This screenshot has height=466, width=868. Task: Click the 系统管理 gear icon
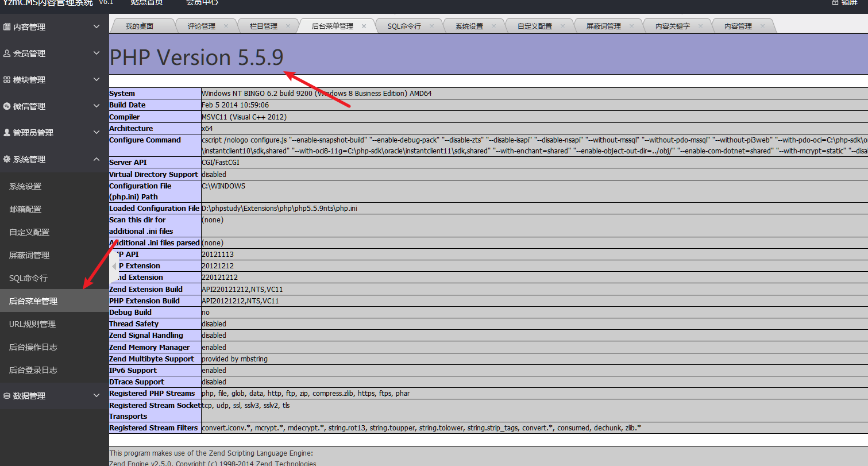pos(7,159)
